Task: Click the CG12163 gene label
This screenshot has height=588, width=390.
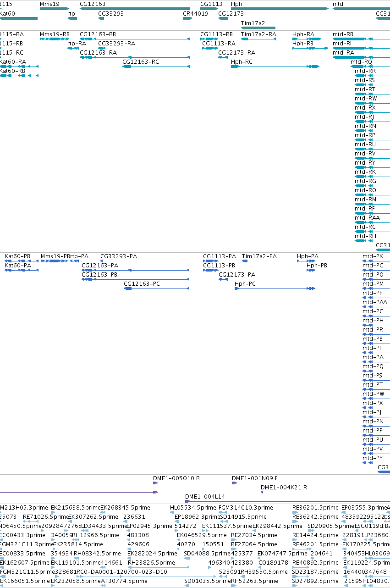Action: coord(93,4)
